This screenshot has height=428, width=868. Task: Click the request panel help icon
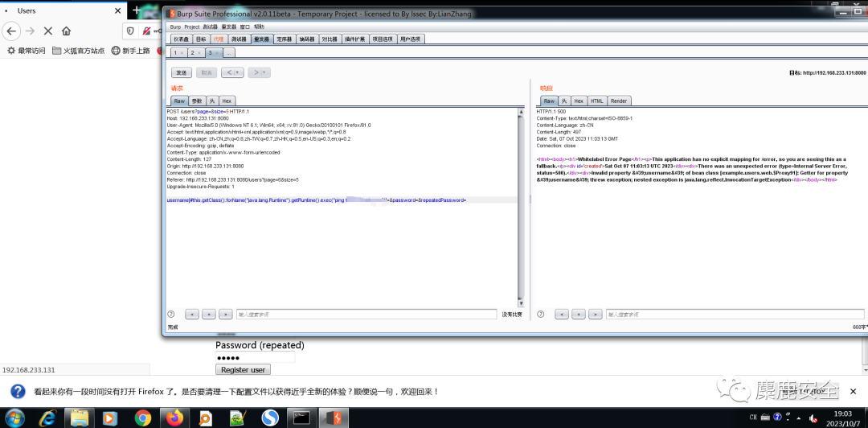[171, 314]
